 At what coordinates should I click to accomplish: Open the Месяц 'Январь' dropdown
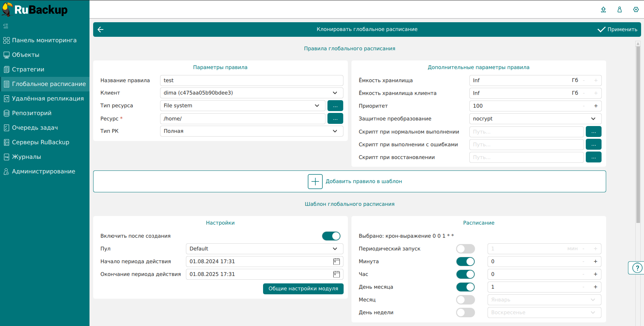(x=544, y=300)
